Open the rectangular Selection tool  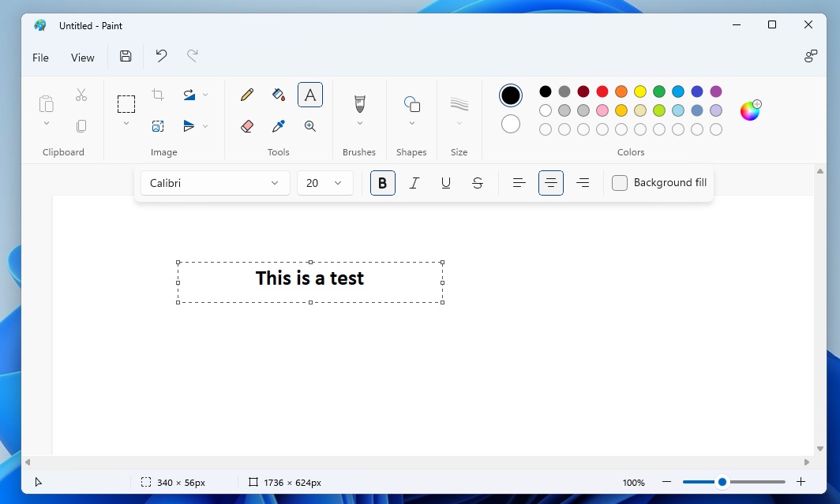click(x=126, y=103)
